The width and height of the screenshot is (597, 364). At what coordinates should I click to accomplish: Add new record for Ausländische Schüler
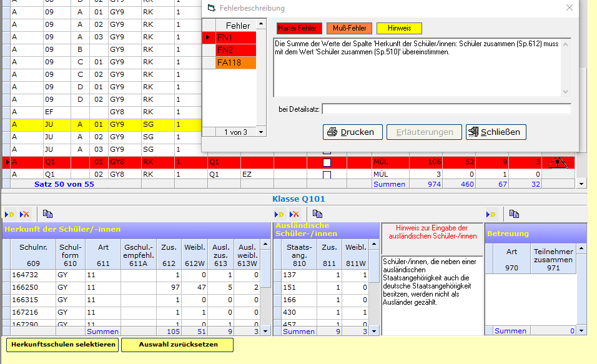point(280,214)
